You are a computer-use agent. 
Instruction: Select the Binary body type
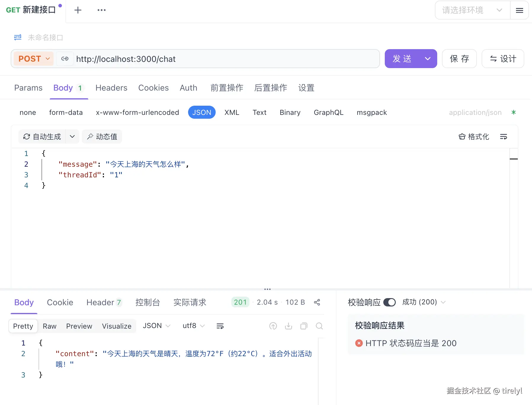[x=290, y=112]
